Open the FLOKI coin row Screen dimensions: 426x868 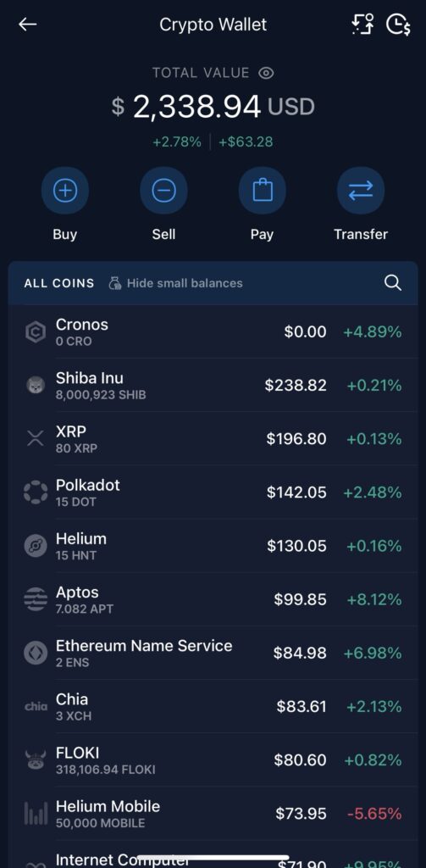213,760
